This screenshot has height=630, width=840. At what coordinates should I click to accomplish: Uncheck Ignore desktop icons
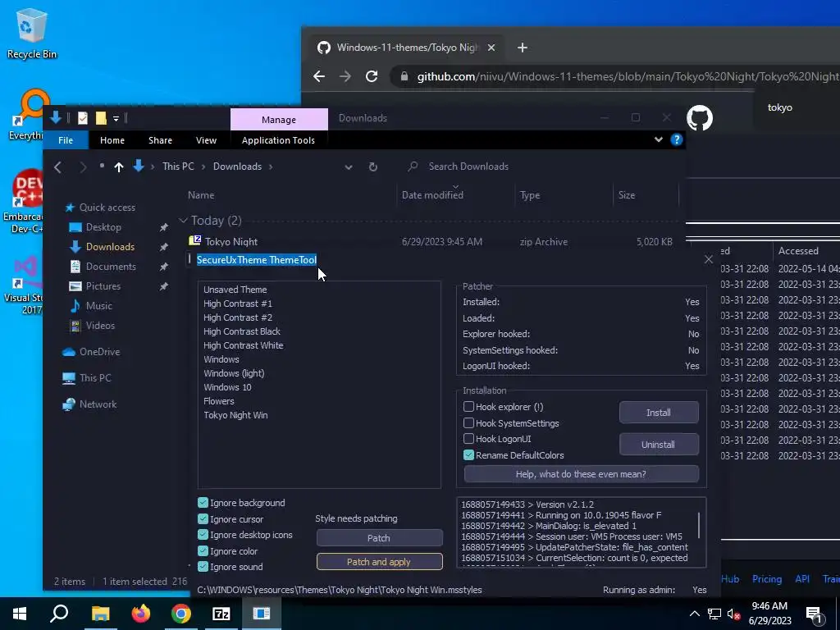pos(203,535)
